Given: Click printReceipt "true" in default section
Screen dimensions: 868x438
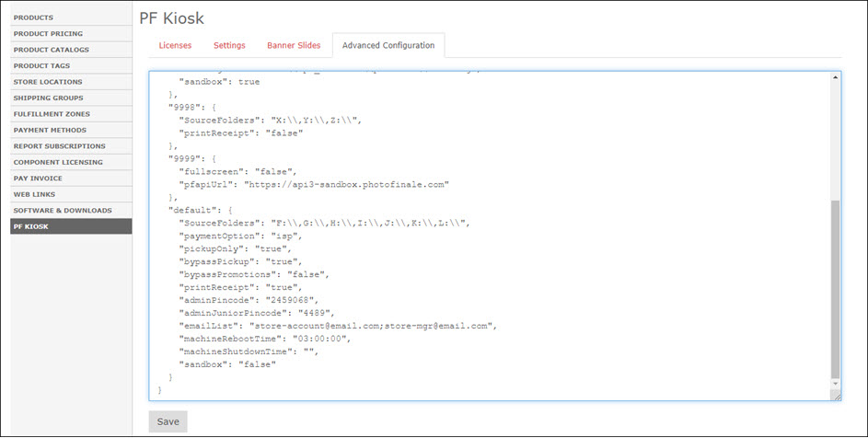Looking at the screenshot, I should coord(282,287).
